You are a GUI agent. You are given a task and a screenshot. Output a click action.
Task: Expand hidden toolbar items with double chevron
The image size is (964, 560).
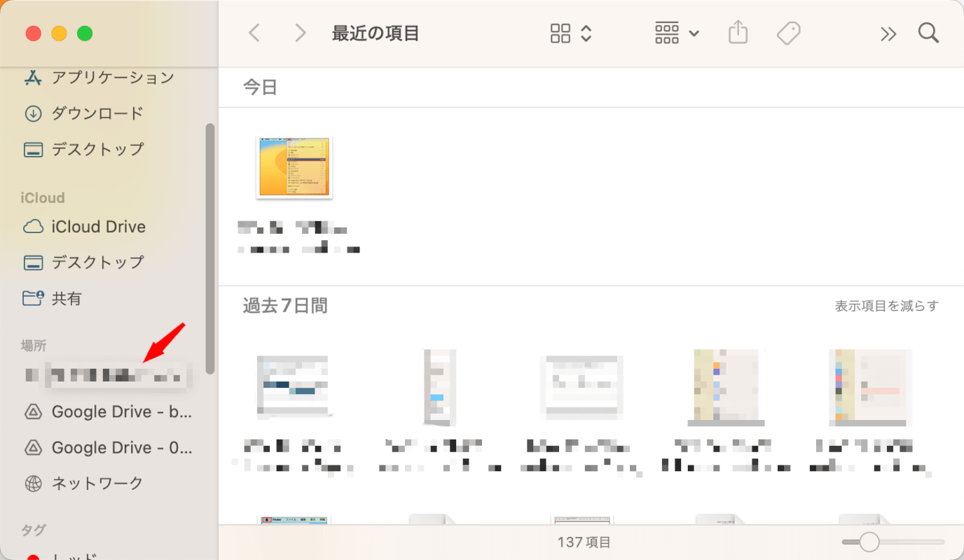[888, 34]
